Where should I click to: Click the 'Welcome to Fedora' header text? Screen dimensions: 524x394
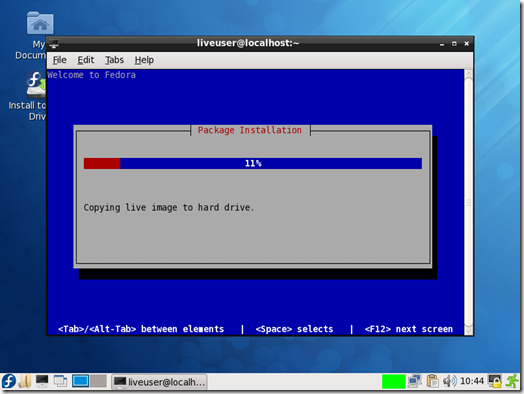pos(92,75)
